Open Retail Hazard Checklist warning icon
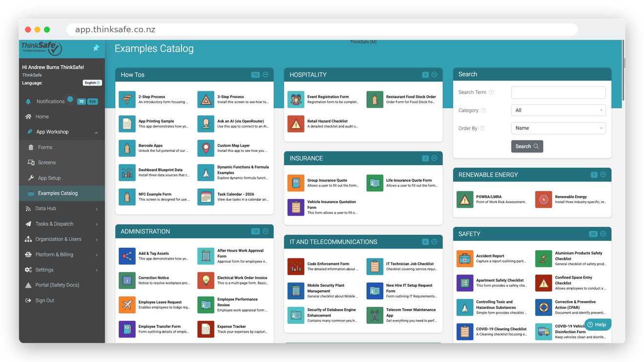The width and height of the screenshot is (644, 362). (296, 124)
